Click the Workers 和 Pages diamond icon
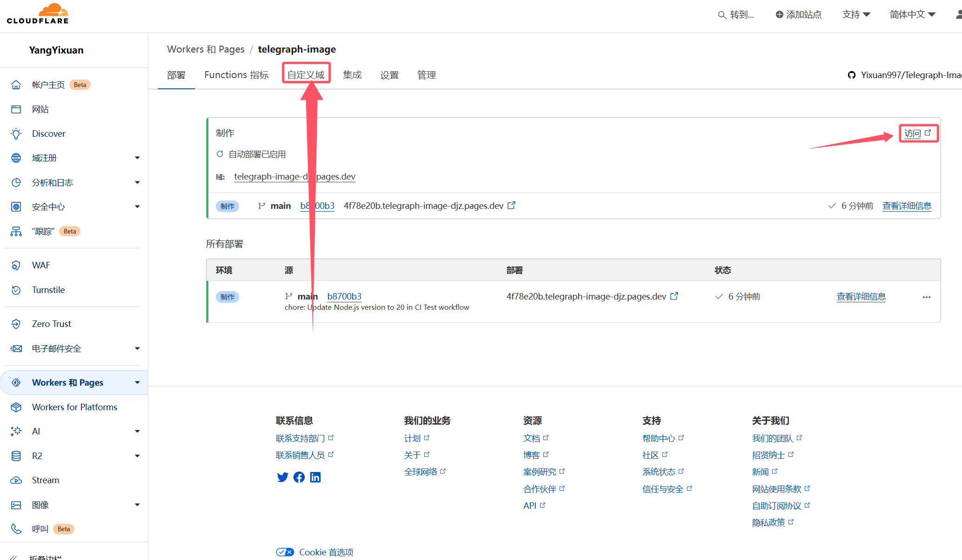The height and width of the screenshot is (560, 962). [x=16, y=382]
